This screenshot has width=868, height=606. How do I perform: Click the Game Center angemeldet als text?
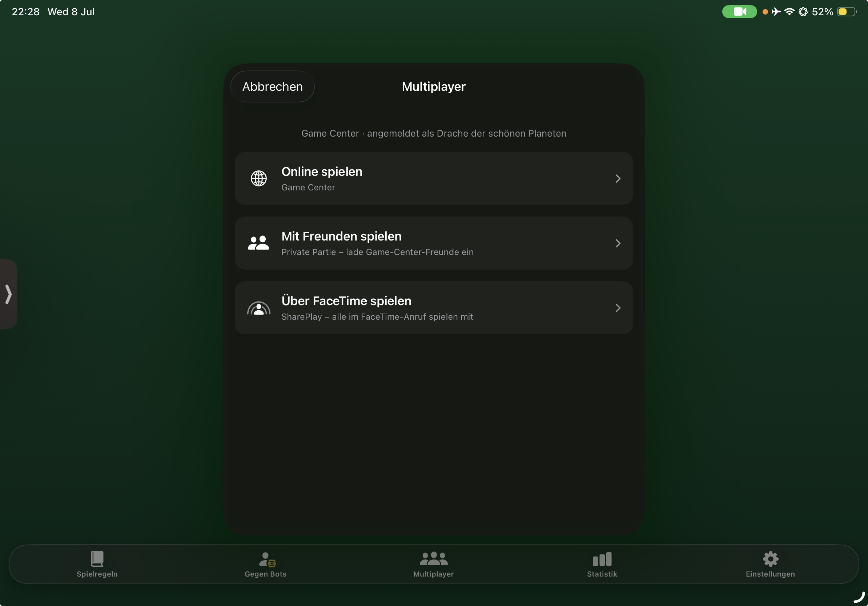(434, 133)
